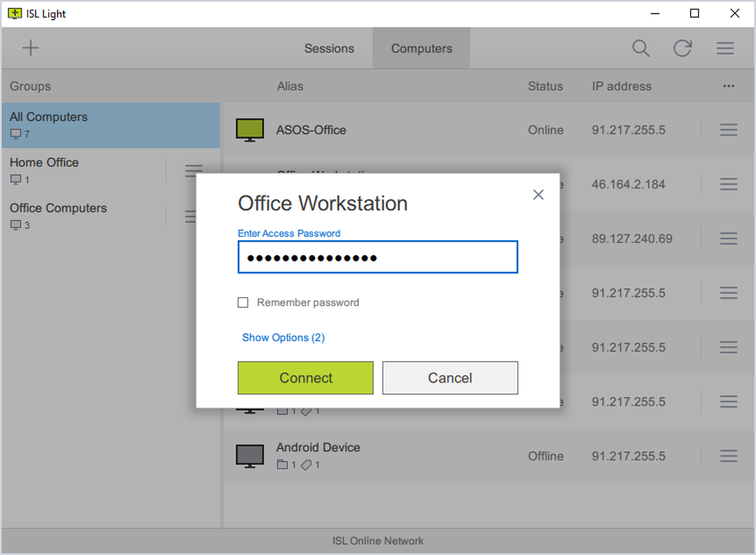Close the Office Workstation dialog
Image resolution: width=756 pixels, height=555 pixels.
pyautogui.click(x=538, y=195)
